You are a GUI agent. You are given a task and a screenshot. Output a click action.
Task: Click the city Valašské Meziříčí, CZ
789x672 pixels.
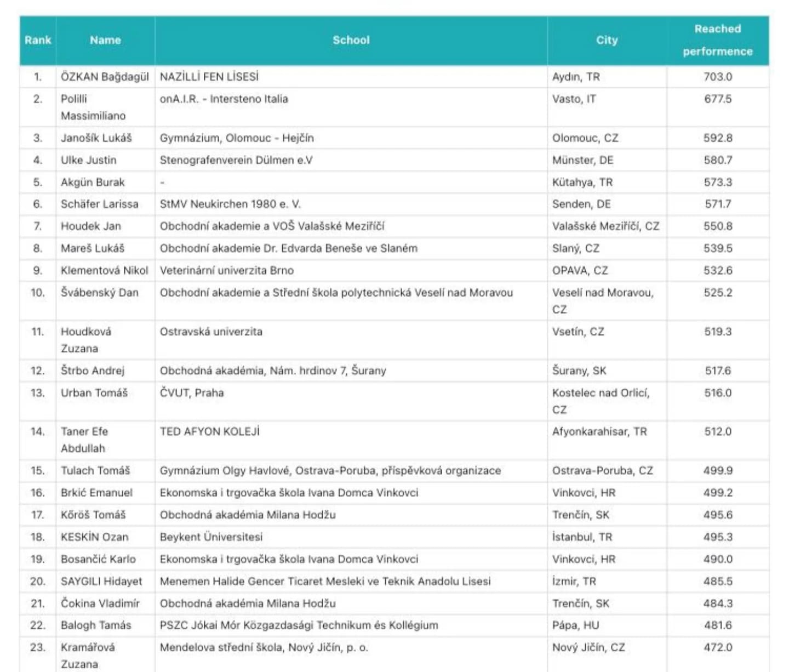606,226
